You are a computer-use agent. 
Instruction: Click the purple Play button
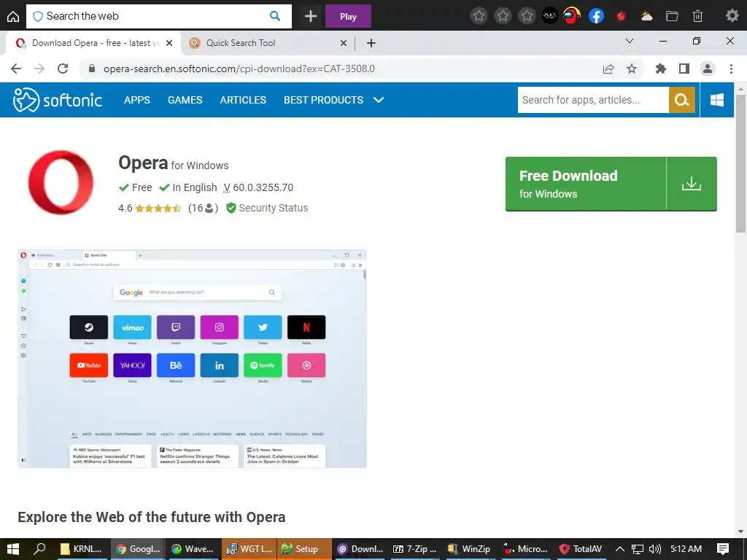[x=348, y=16]
